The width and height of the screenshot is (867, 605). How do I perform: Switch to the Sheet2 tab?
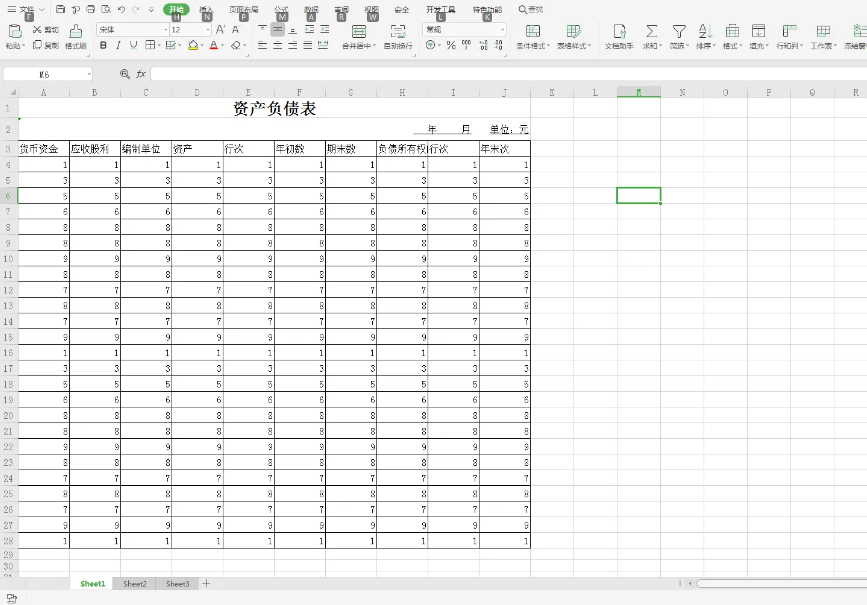135,583
